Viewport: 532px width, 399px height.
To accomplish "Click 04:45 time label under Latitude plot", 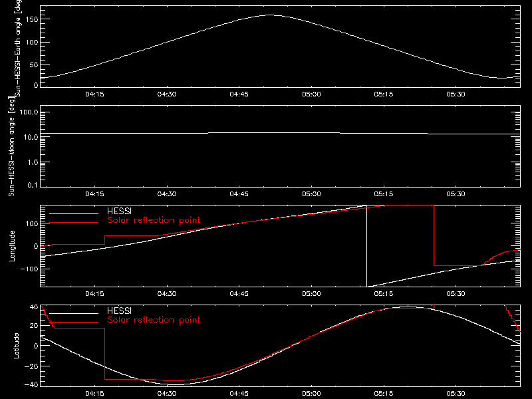I will [x=239, y=394].
